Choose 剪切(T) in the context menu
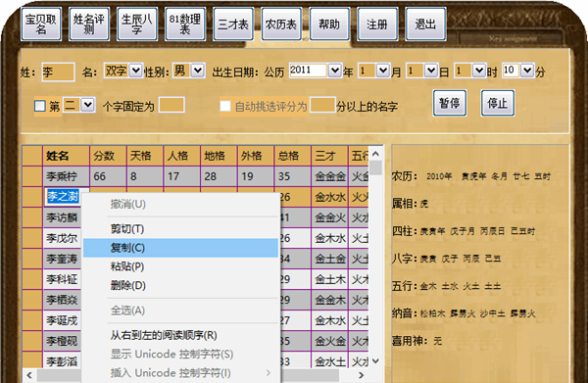 (x=180, y=229)
